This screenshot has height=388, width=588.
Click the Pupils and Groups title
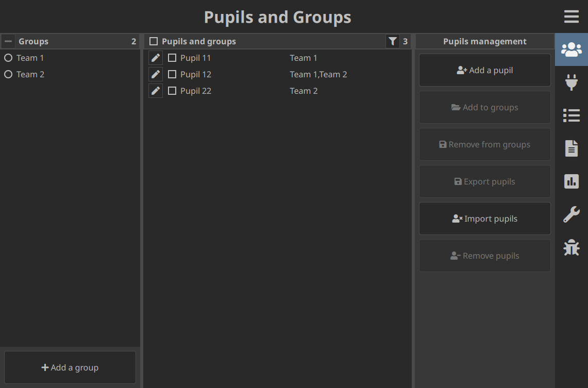[x=277, y=17]
